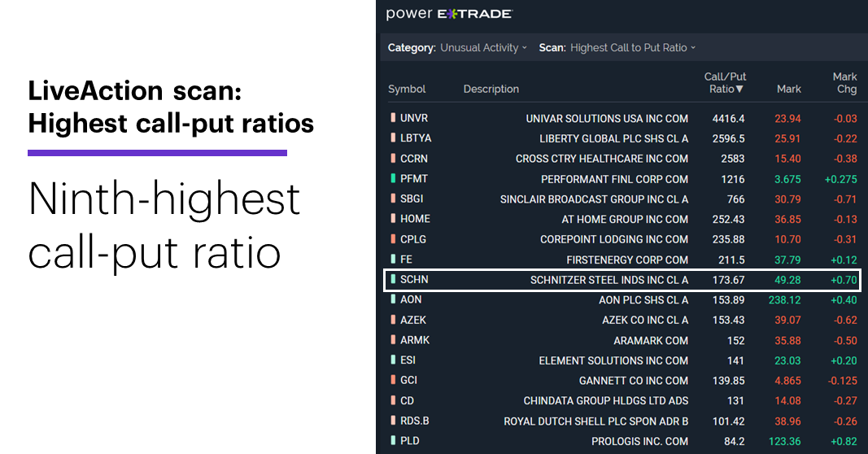Sort by the Mark Chg column header

844,82
